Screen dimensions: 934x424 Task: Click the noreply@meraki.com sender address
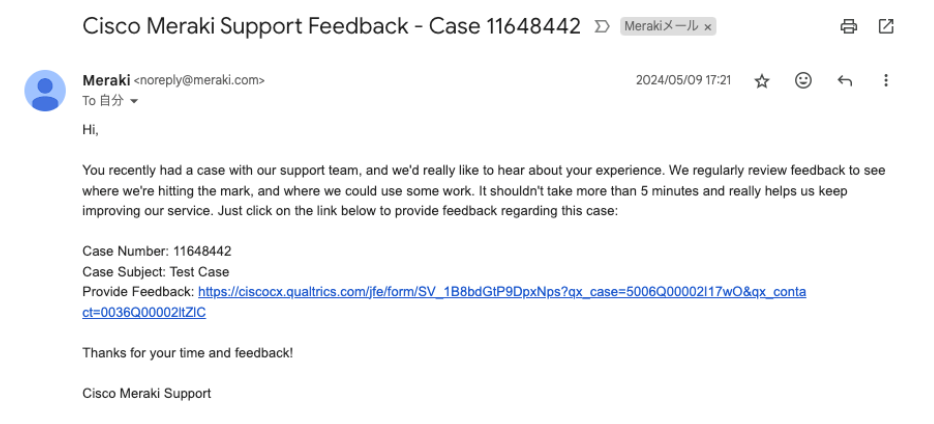click(x=199, y=81)
